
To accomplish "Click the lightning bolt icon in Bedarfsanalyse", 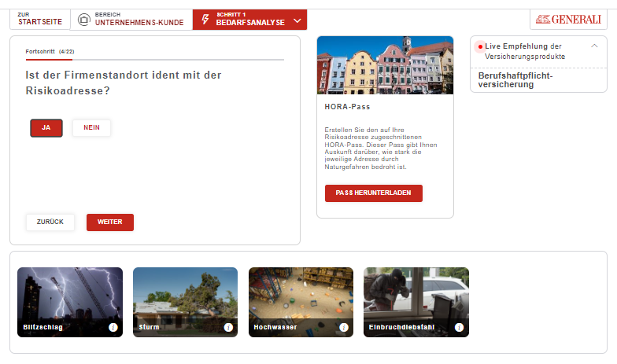I will (205, 20).
